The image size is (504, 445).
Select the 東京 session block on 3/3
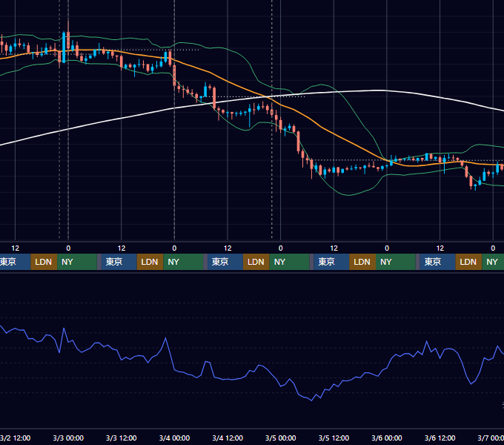[119, 262]
